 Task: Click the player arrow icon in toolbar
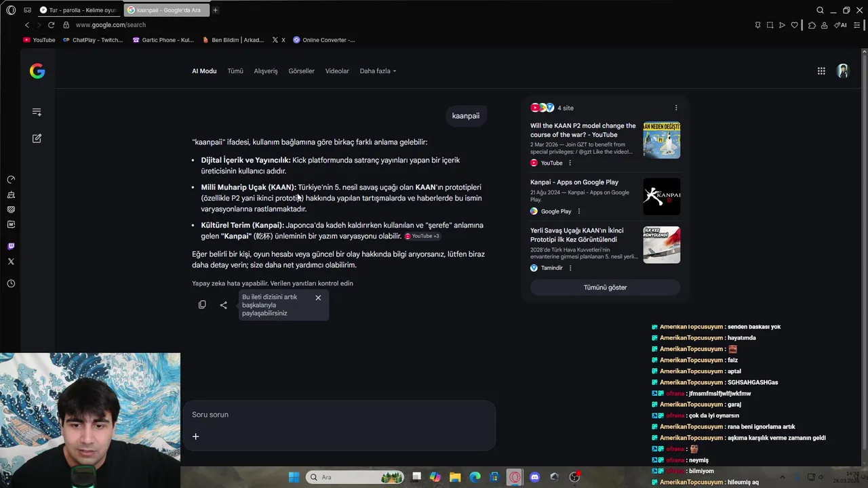click(x=782, y=25)
